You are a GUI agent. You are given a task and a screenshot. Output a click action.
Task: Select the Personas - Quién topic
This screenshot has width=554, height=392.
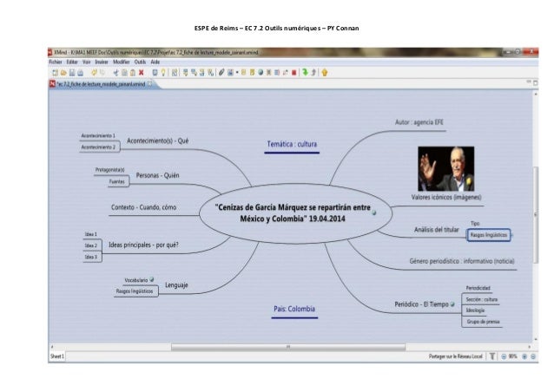pyautogui.click(x=157, y=176)
